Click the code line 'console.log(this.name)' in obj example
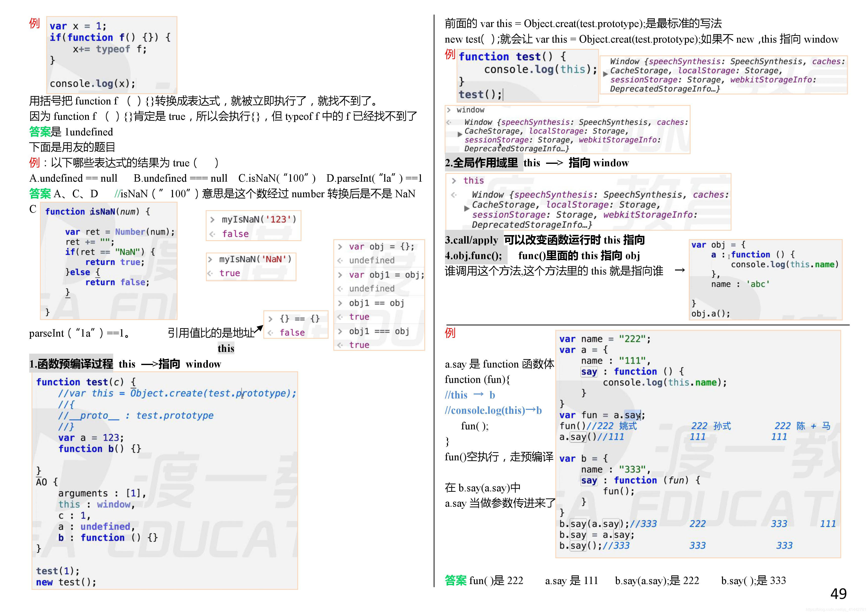This screenshot has width=868, height=614. (x=785, y=265)
